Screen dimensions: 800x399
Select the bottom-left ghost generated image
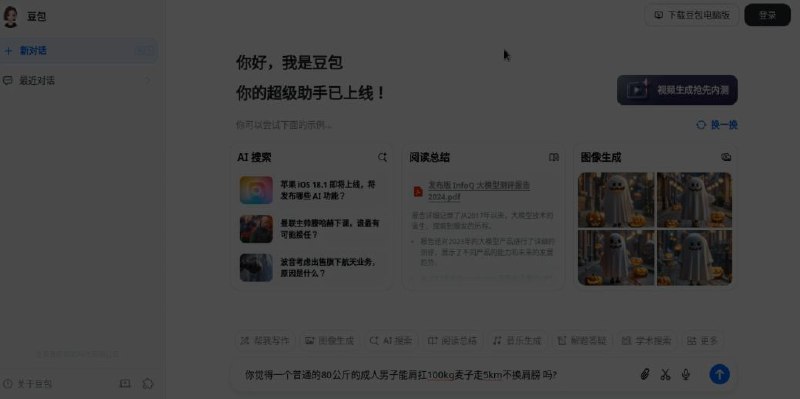tap(616, 258)
